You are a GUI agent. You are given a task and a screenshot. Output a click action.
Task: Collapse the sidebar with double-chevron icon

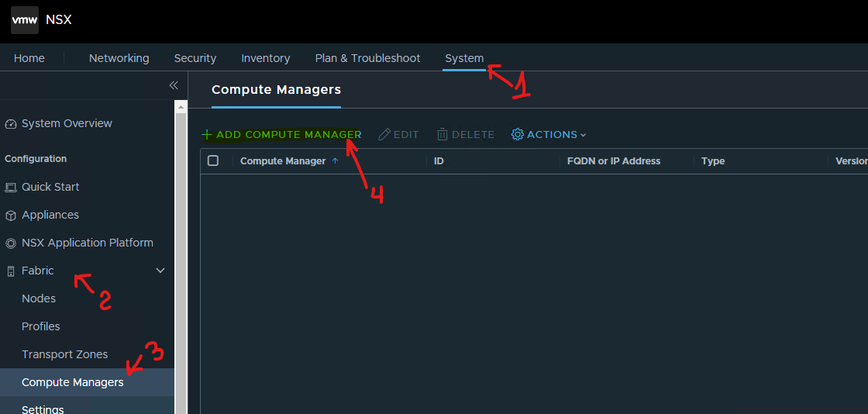pyautogui.click(x=174, y=85)
